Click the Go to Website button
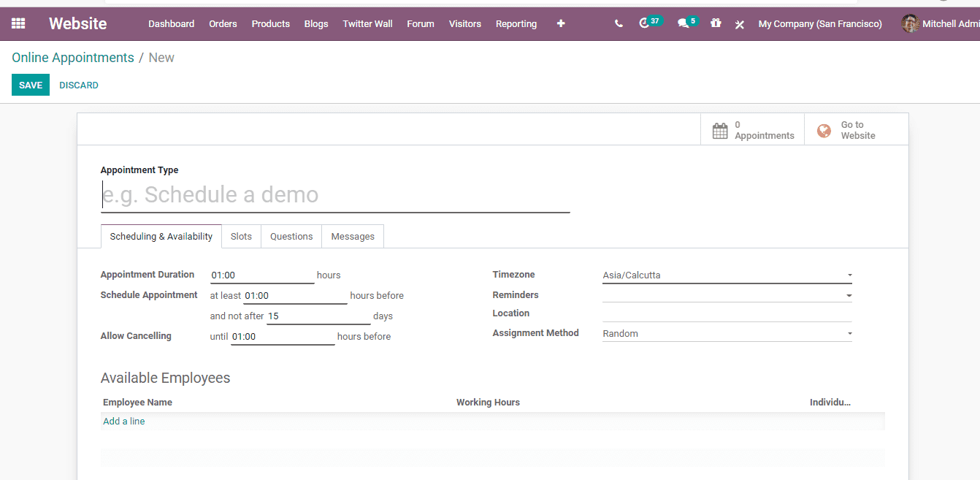 click(857, 130)
